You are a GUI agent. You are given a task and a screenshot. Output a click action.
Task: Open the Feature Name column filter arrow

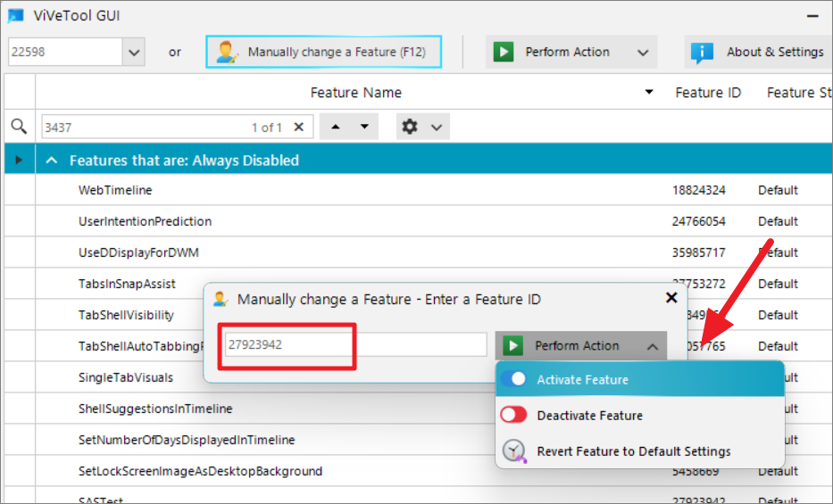[649, 92]
